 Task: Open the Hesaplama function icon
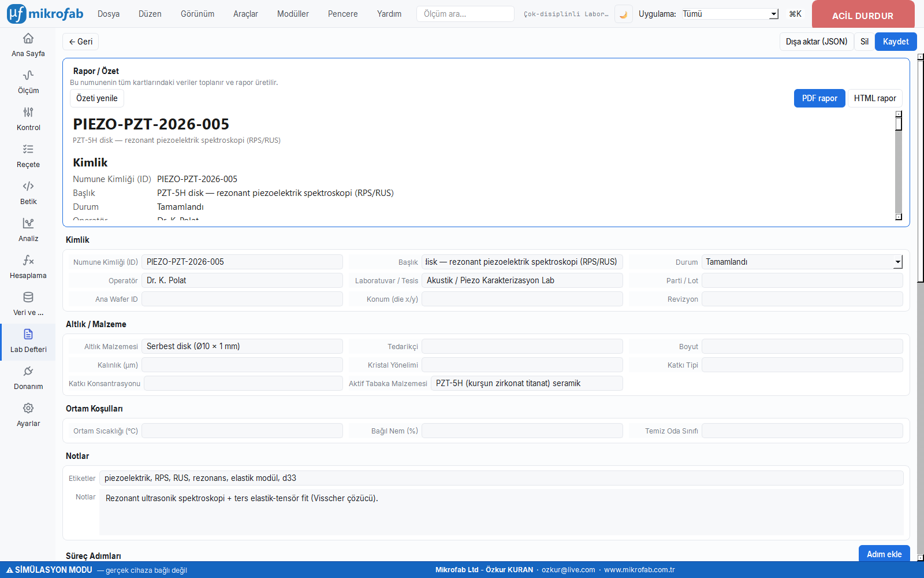tap(28, 260)
